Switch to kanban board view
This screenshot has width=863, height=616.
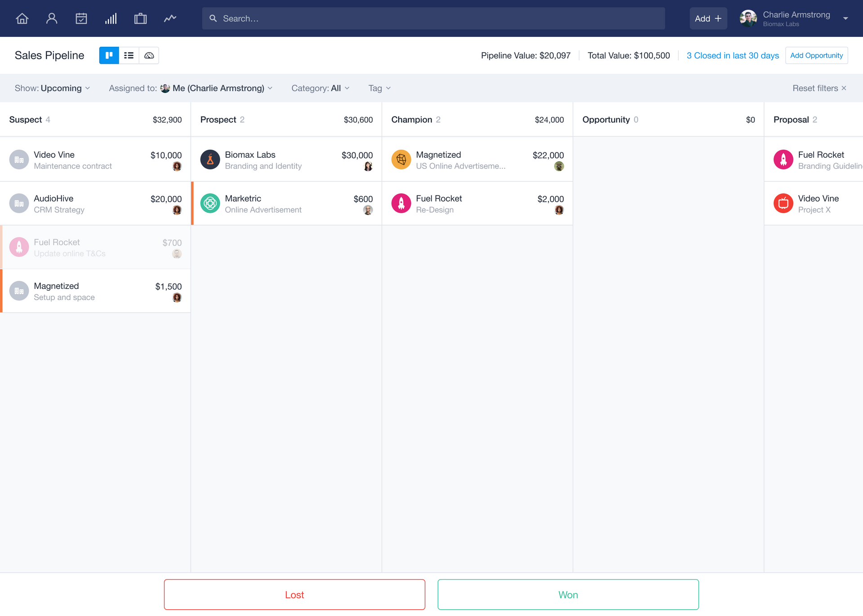click(x=109, y=55)
